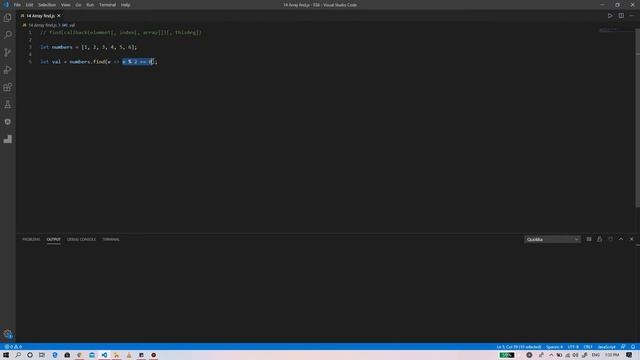Switch to the Debug Console tab
The height and width of the screenshot is (360, 640).
(x=81, y=240)
